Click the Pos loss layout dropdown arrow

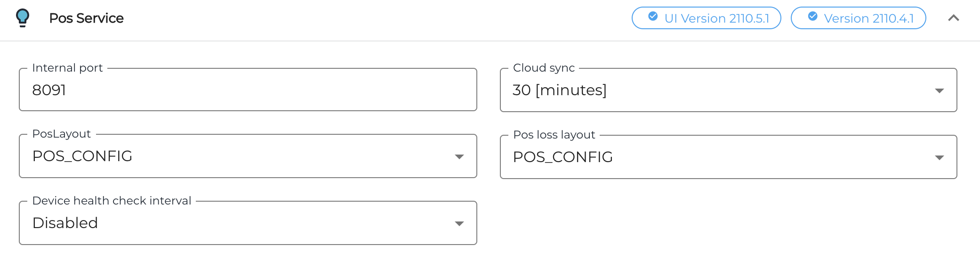point(939,157)
